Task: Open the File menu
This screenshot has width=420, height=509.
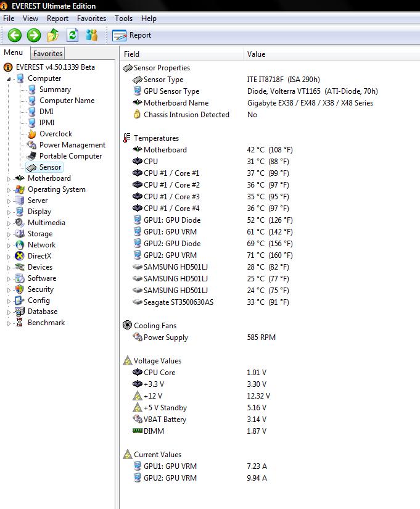Action: tap(9, 19)
